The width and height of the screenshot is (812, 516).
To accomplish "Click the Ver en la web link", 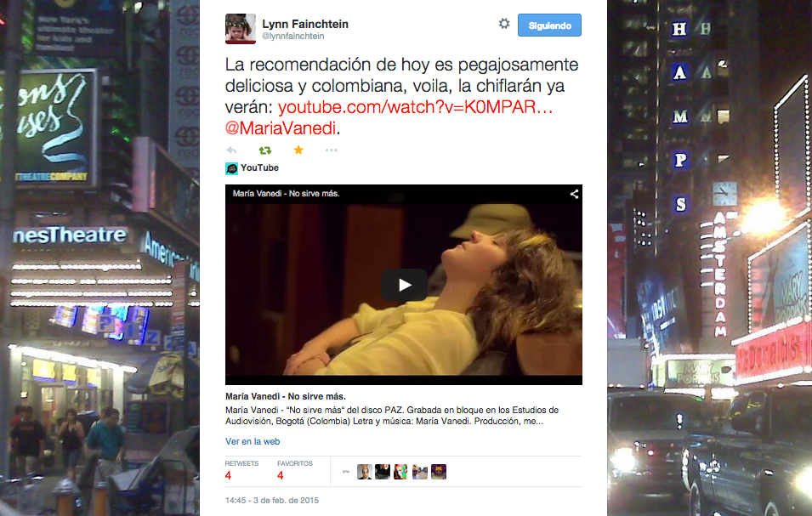I will coord(253,441).
